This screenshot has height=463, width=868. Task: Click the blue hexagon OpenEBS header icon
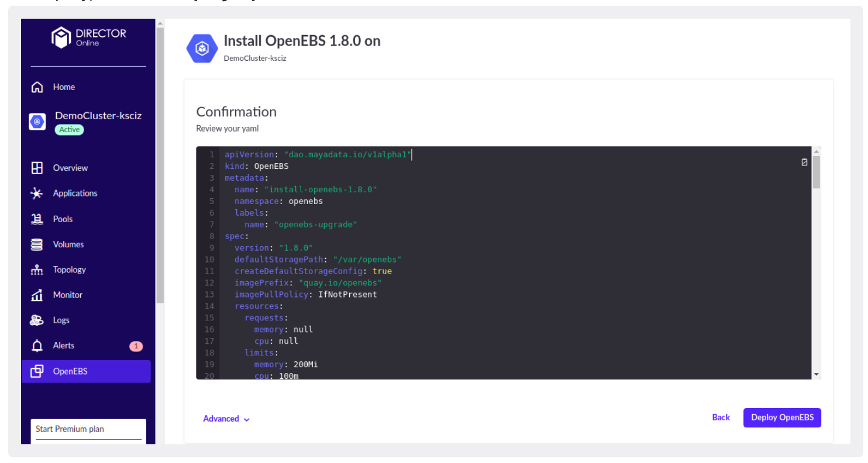tap(202, 48)
